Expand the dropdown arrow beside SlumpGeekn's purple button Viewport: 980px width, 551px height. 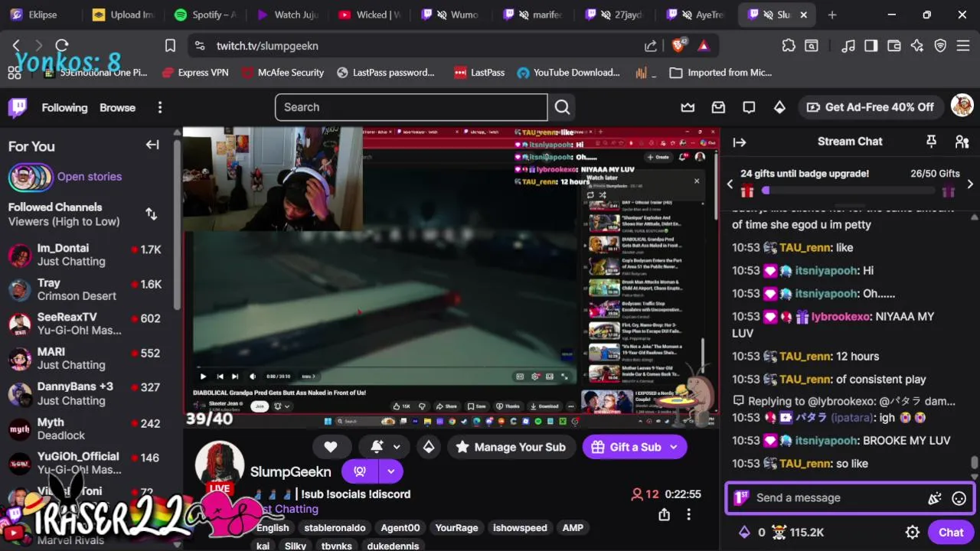390,471
